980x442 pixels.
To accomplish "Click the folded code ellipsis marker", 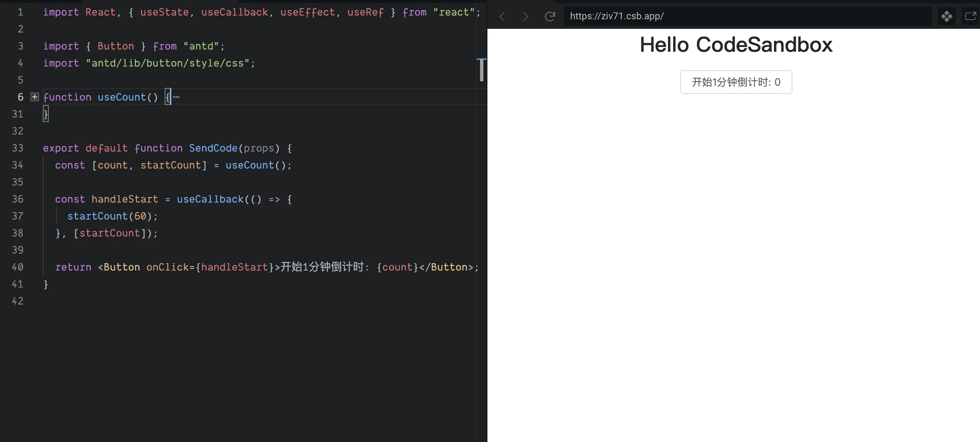I will [x=177, y=97].
